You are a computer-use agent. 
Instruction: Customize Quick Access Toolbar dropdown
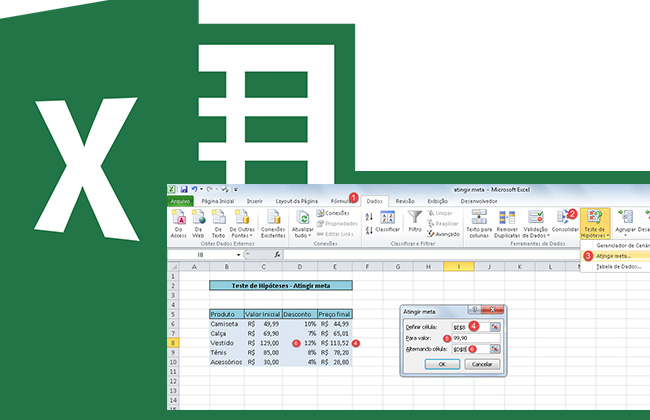tap(235, 189)
